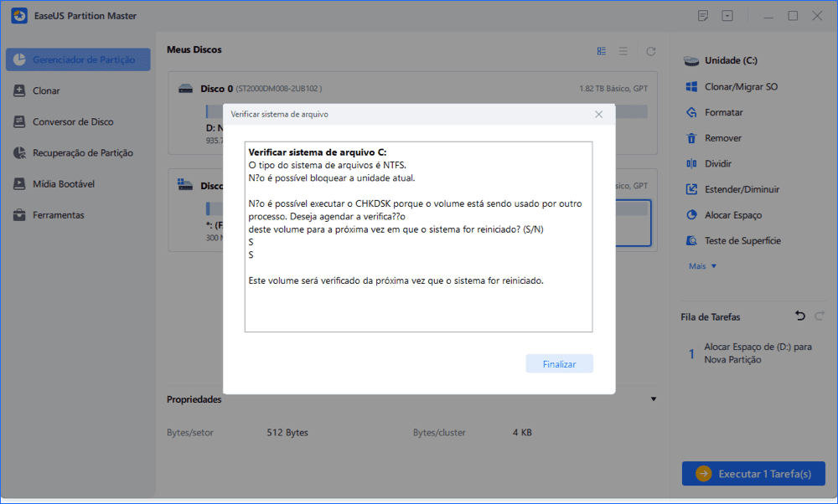The image size is (838, 504).
Task: Open Recuperação de Partição
Action: (x=83, y=152)
